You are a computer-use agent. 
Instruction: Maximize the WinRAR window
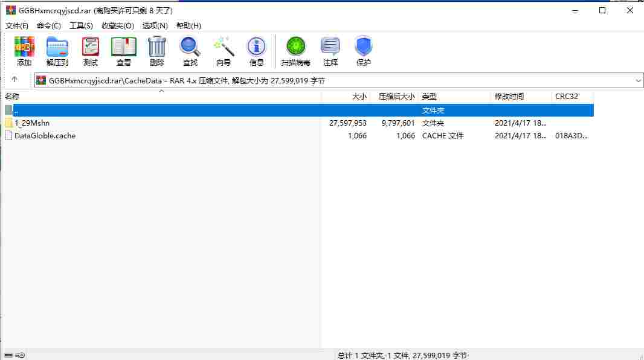pyautogui.click(x=602, y=10)
